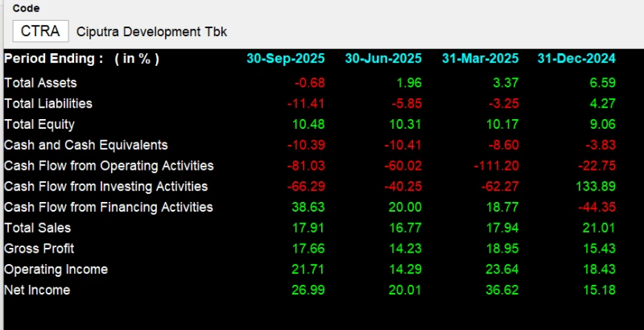
Task: Click the 31-Mar-2025 column header
Action: (x=481, y=59)
